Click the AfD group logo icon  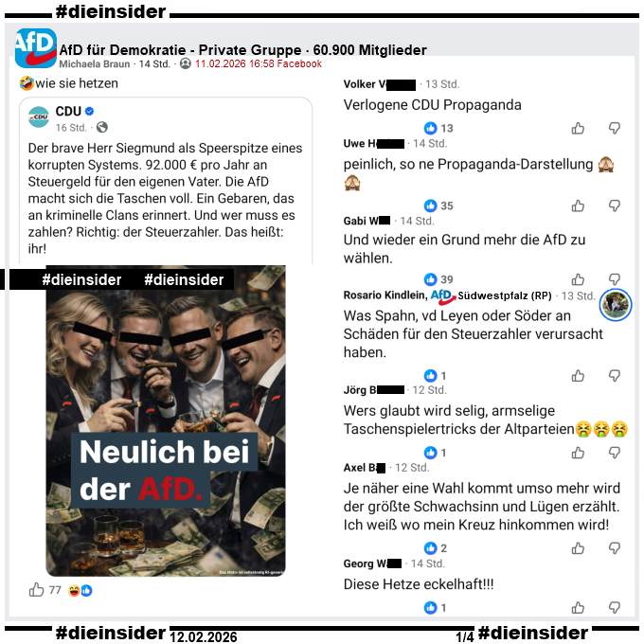pos(36,48)
